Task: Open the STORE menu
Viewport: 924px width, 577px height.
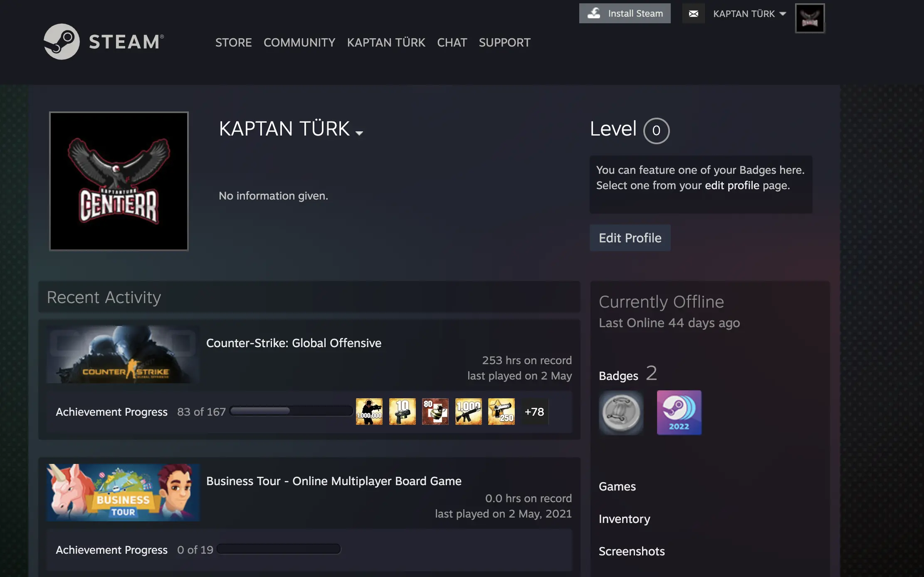Action: (x=233, y=42)
